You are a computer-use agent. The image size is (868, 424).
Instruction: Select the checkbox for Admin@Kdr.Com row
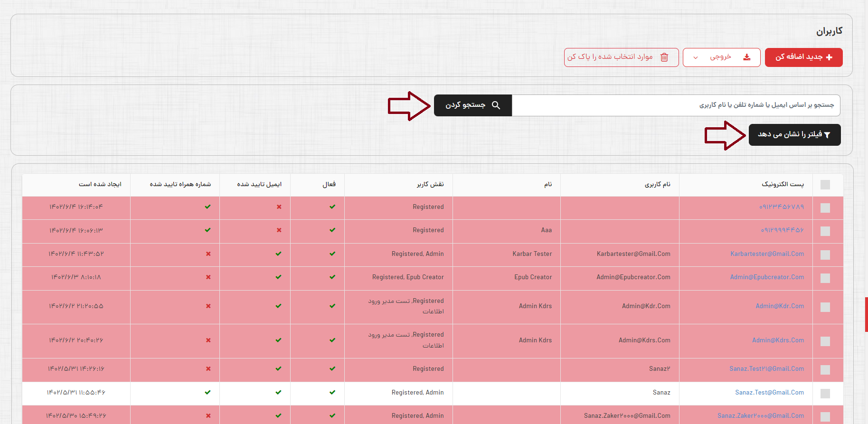825,307
